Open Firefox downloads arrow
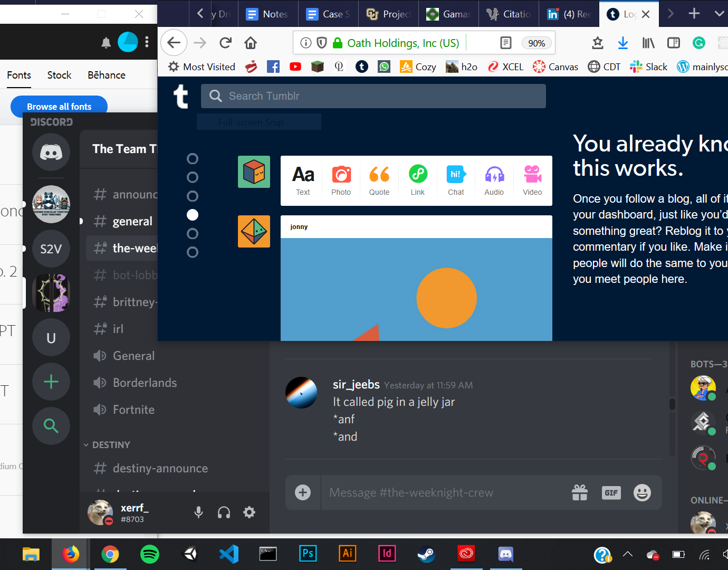The width and height of the screenshot is (728, 570). point(623,43)
